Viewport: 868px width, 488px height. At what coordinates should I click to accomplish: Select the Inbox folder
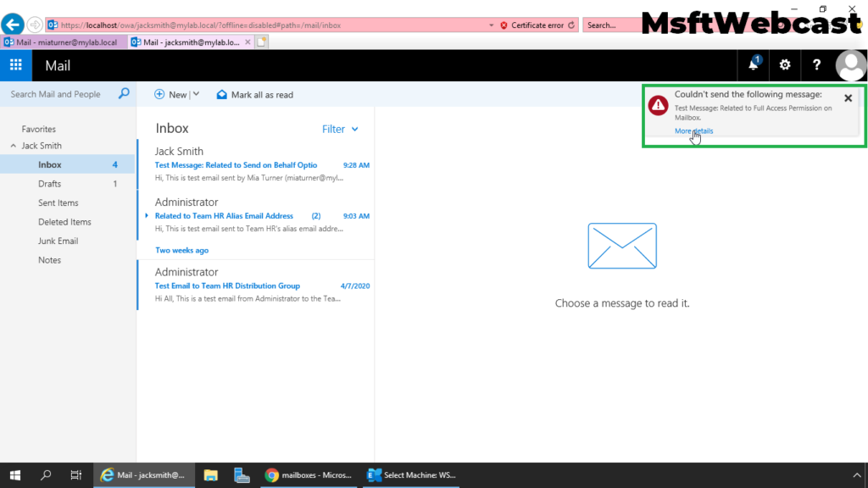click(68, 164)
